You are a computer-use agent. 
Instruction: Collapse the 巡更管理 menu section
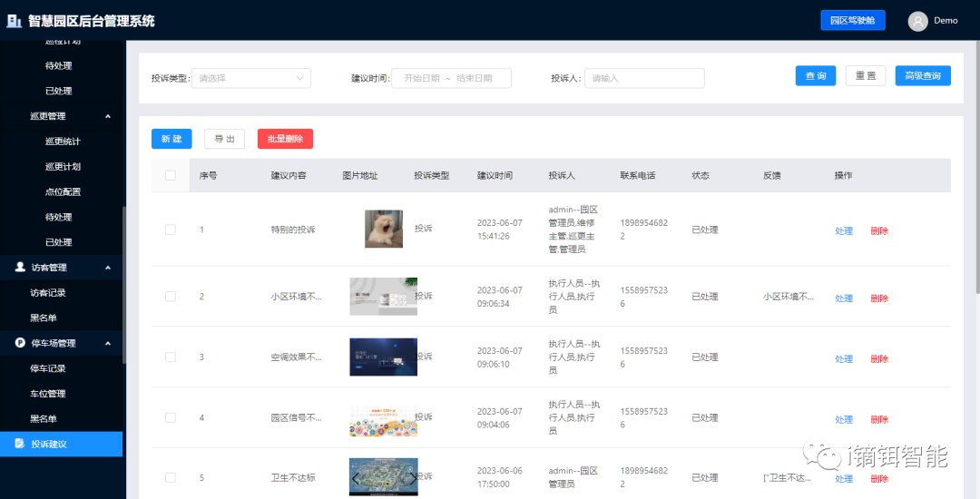[108, 116]
